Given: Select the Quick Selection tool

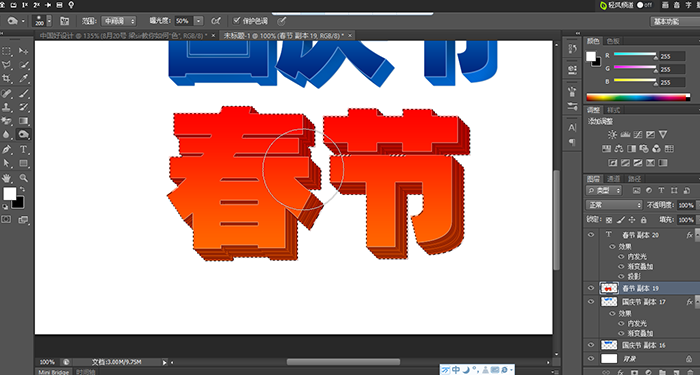Looking at the screenshot, I should [23, 65].
